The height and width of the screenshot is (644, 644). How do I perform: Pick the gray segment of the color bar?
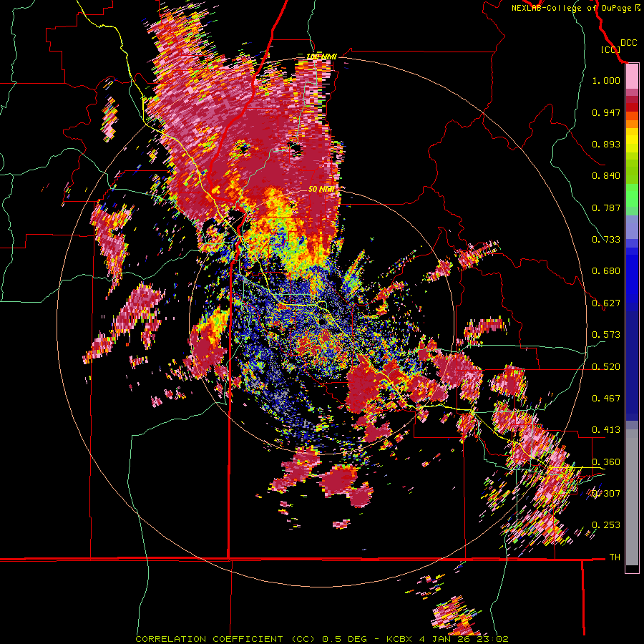(632, 497)
